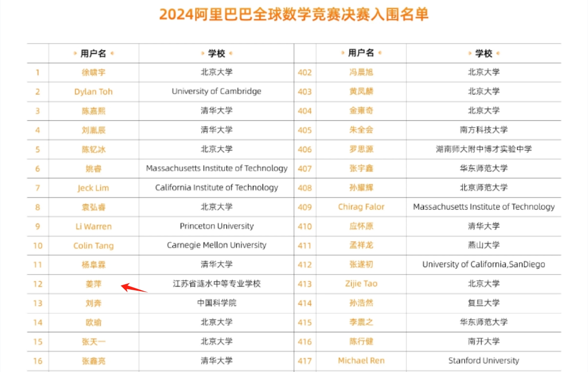Select the name 袁弘睿
This screenshot has width=588, height=372.
point(93,207)
